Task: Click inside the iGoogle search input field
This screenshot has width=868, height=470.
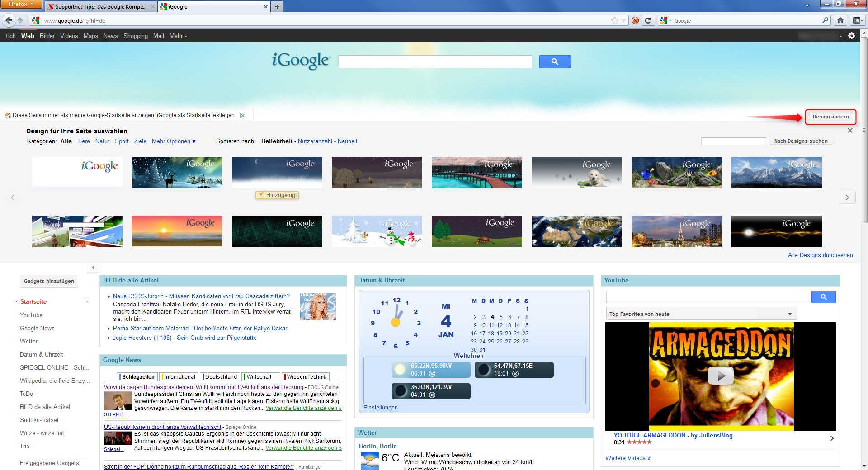Action: (434, 61)
